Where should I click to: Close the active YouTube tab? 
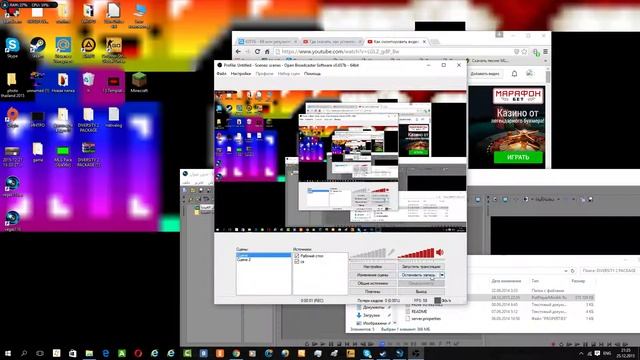(424, 42)
